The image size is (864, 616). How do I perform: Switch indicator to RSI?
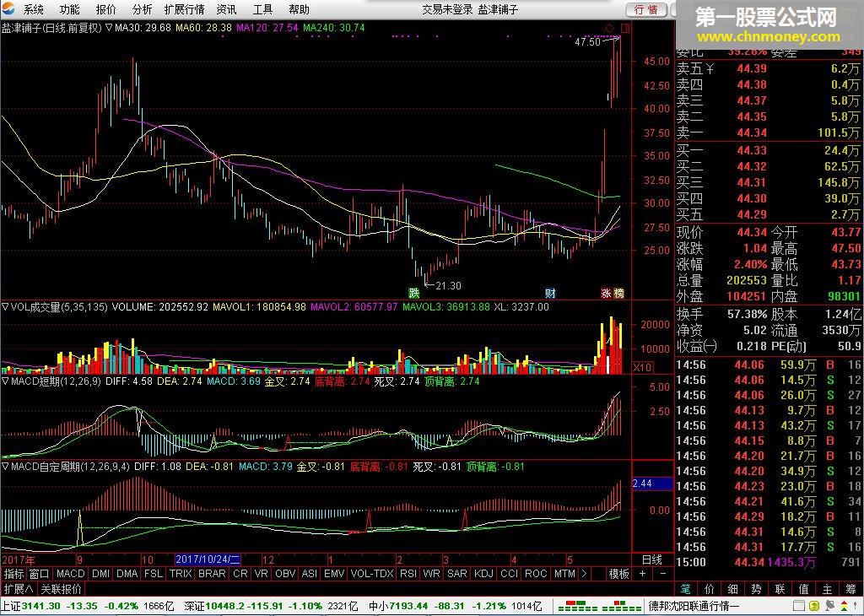[x=408, y=574]
